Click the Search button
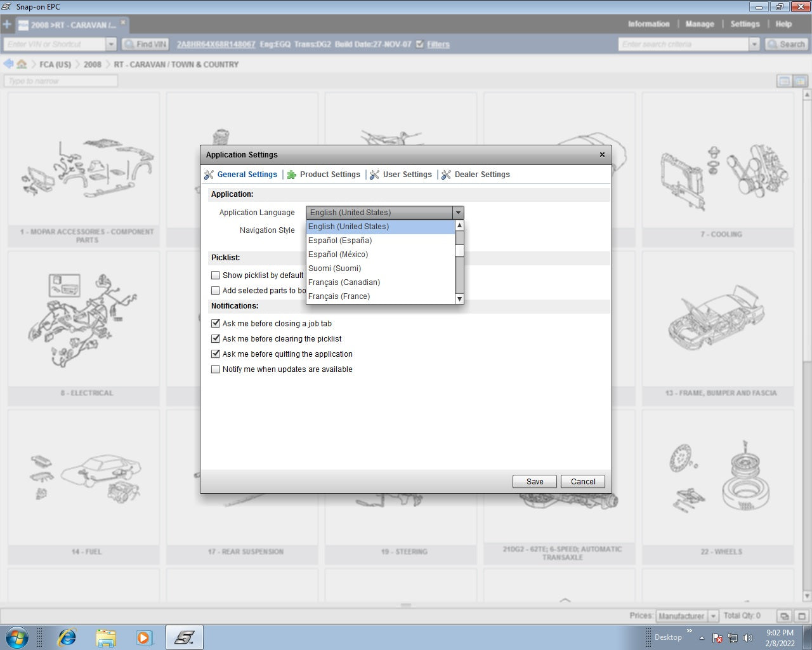Viewport: 812px width, 650px height. click(786, 44)
